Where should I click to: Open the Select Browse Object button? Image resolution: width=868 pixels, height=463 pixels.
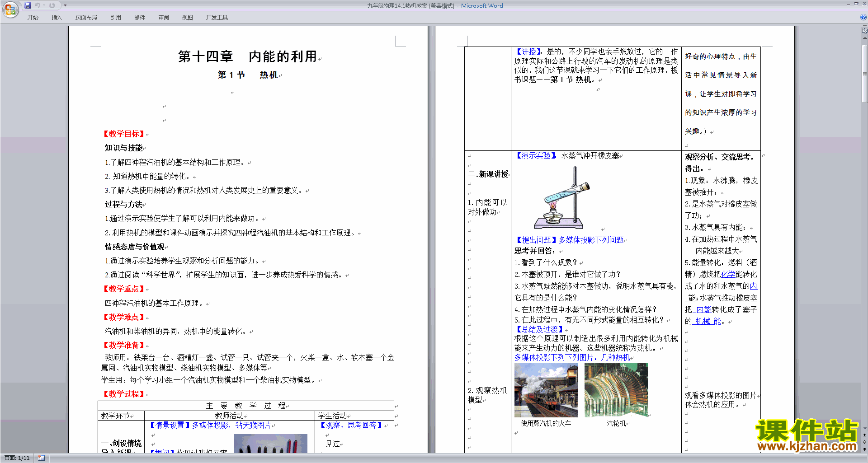coord(865,442)
